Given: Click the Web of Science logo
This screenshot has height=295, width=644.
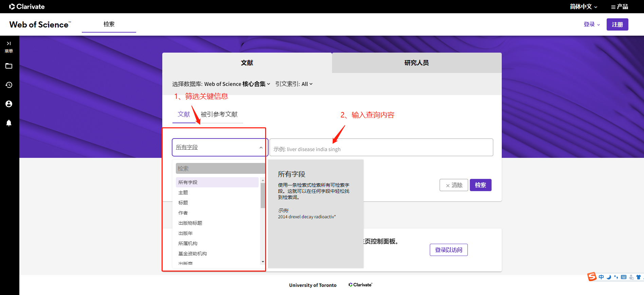Looking at the screenshot, I should (40, 24).
